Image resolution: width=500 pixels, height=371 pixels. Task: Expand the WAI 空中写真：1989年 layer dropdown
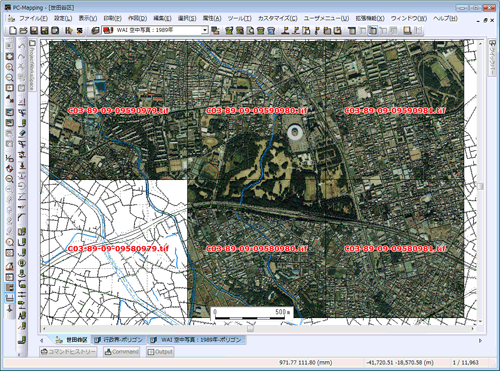coord(205,30)
